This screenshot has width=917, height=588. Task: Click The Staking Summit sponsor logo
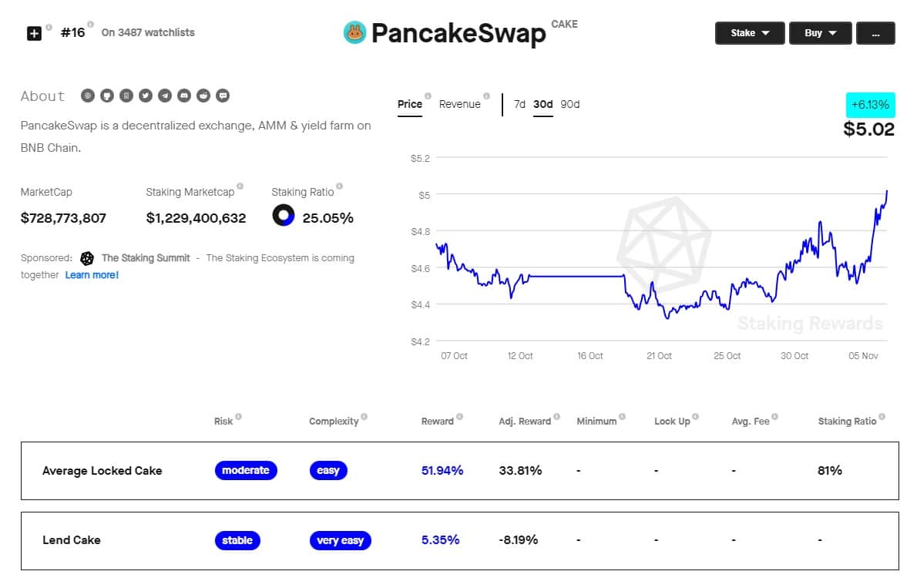(x=87, y=258)
